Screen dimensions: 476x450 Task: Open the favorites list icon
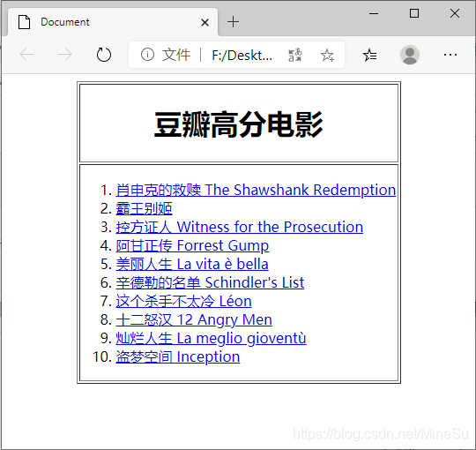(x=369, y=55)
